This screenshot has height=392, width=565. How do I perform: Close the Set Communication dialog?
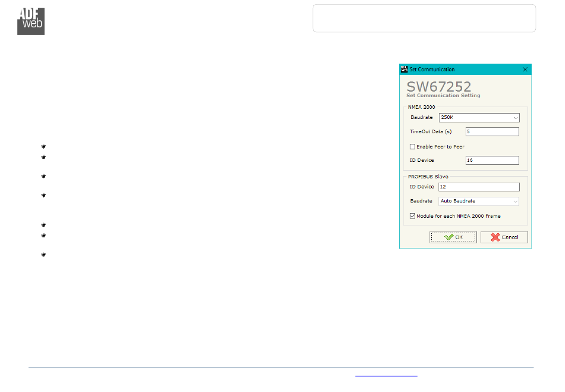[x=525, y=69]
